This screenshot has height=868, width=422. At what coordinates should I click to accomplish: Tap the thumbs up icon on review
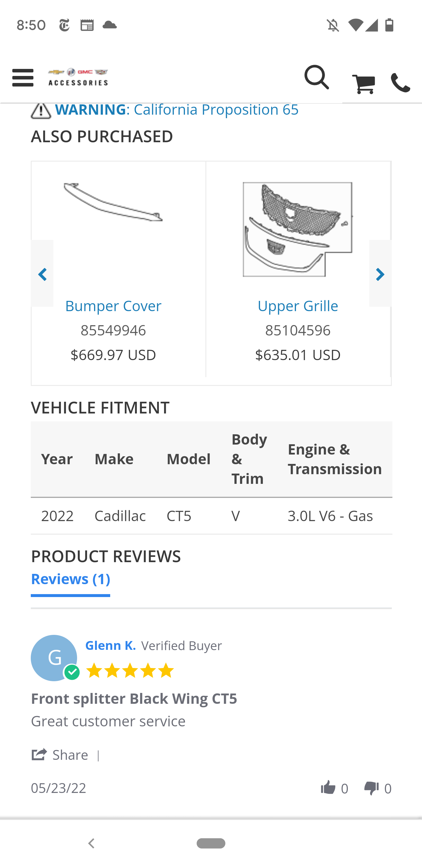[329, 788]
